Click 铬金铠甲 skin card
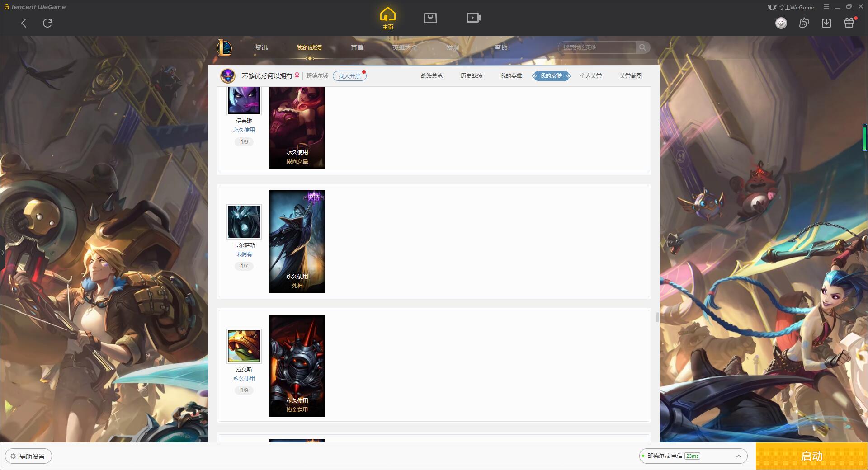Viewport: 868px width, 470px height. click(297, 366)
